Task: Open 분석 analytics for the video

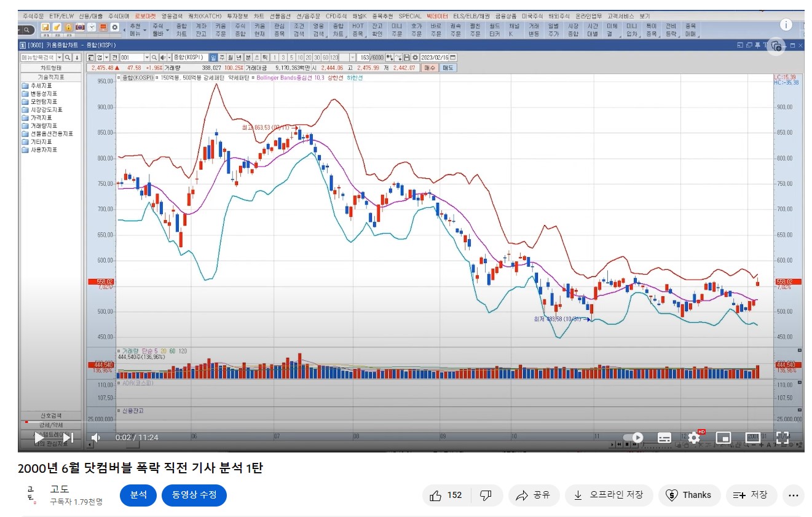Action: (138, 495)
